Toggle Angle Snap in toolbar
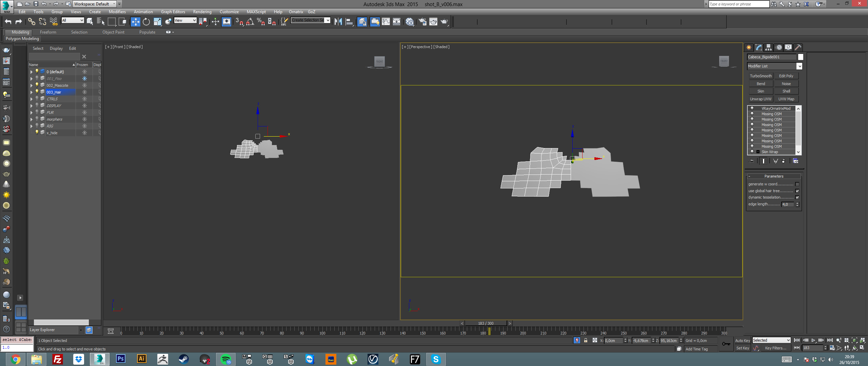Viewport: 868px width, 366px height. [x=250, y=22]
